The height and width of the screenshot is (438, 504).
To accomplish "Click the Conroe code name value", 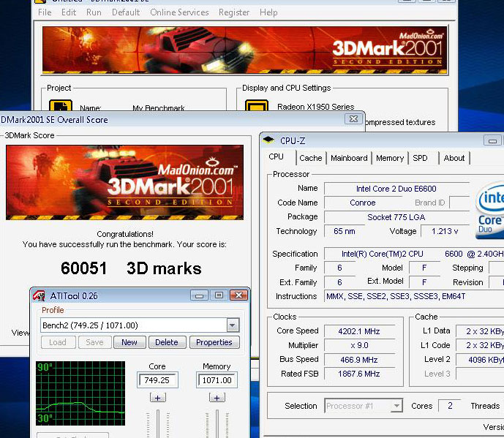I will pyautogui.click(x=363, y=203).
